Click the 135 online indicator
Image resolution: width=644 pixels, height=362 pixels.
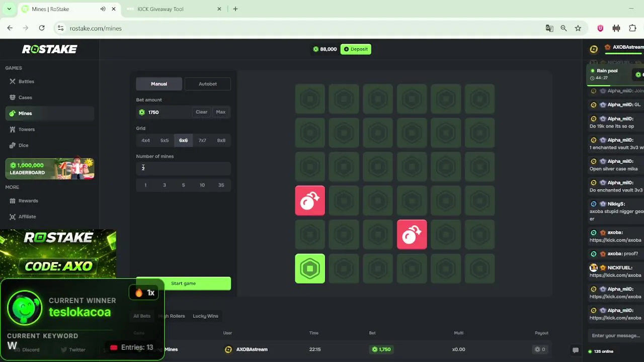coord(601,351)
